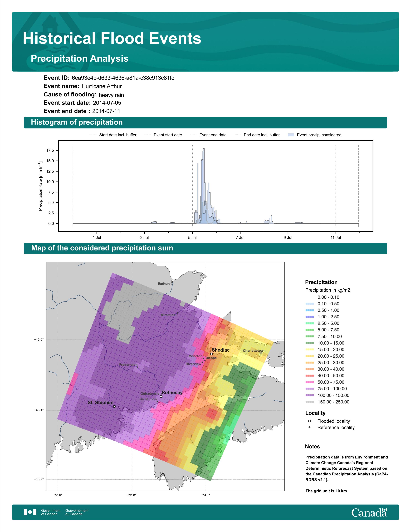Click the 40.00 - 50.00 red legend swatch
Screen dimensions: 411x532
tap(309, 376)
